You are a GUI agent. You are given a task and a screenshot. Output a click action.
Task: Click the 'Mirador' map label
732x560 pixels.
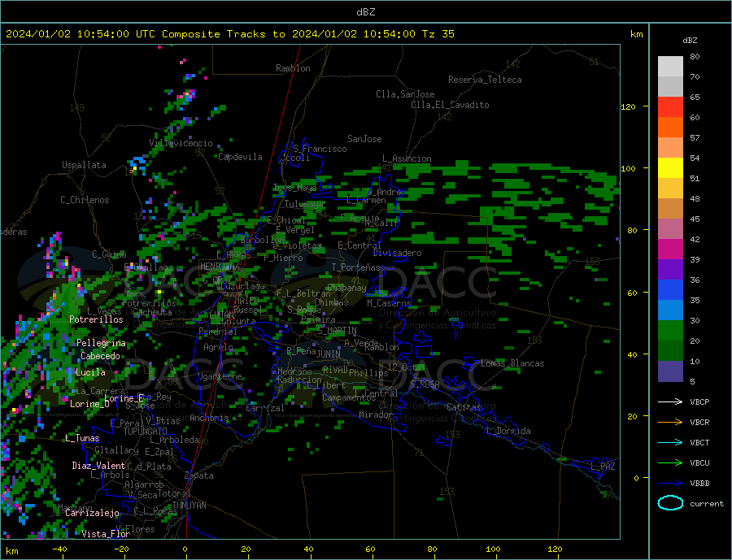pos(375,415)
